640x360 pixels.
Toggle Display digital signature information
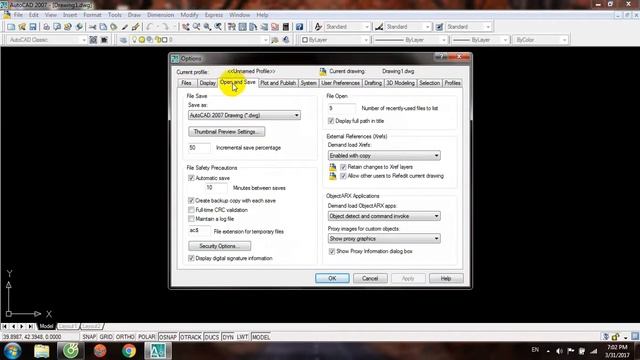pyautogui.click(x=191, y=258)
